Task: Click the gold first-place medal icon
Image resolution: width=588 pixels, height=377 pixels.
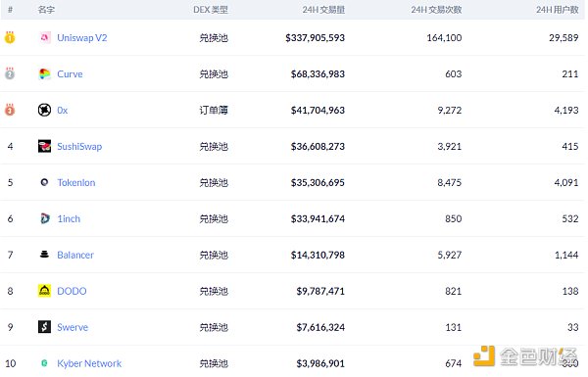Action: tap(10, 37)
